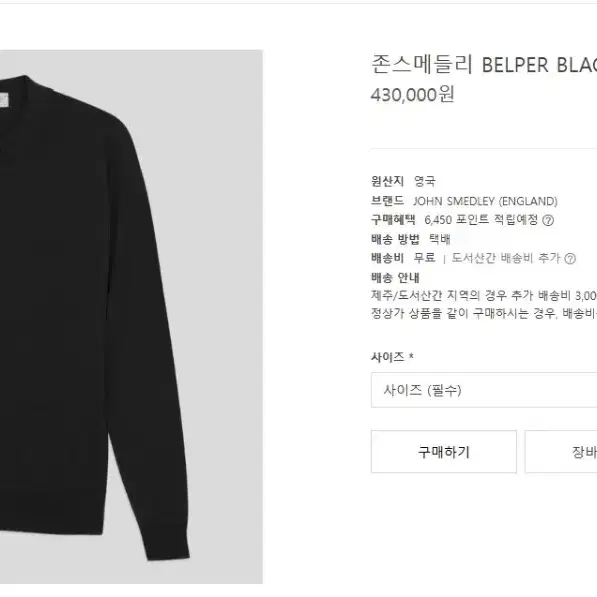Click the 무료 shipping fee value

(425, 258)
